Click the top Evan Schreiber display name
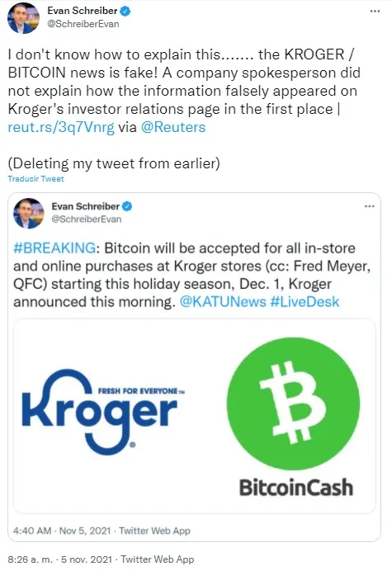Viewport: 392px width, 571px height. 83,11
